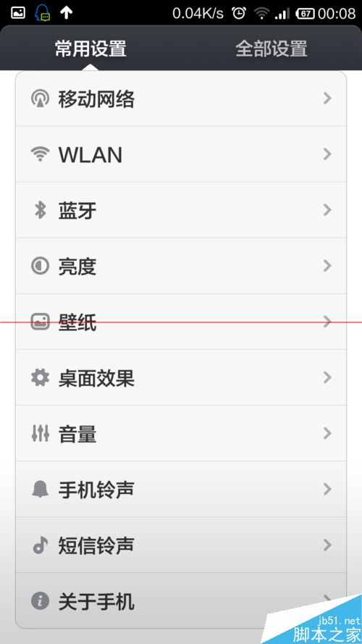Expand the 音量 row chevron
This screenshot has width=362, height=644.
click(327, 433)
